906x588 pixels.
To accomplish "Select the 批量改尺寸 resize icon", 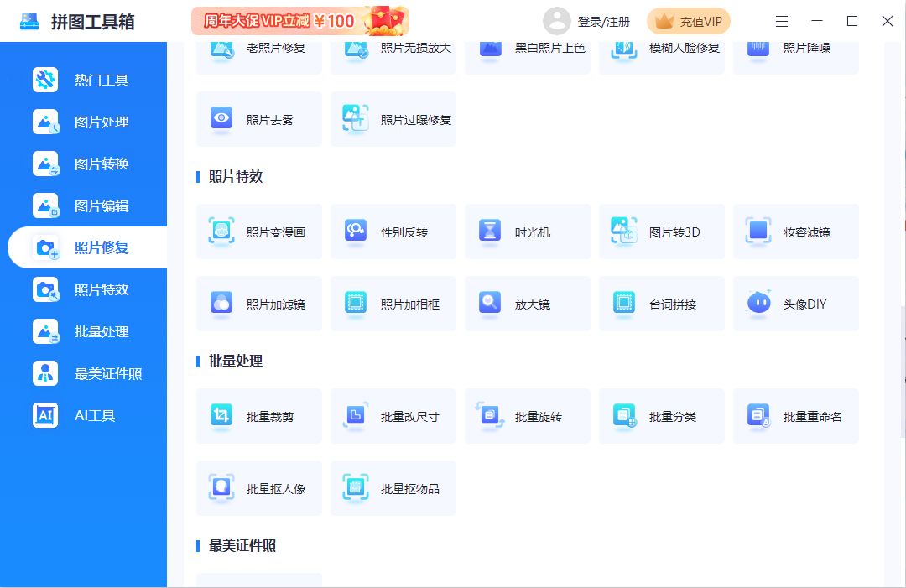I will pos(356,416).
